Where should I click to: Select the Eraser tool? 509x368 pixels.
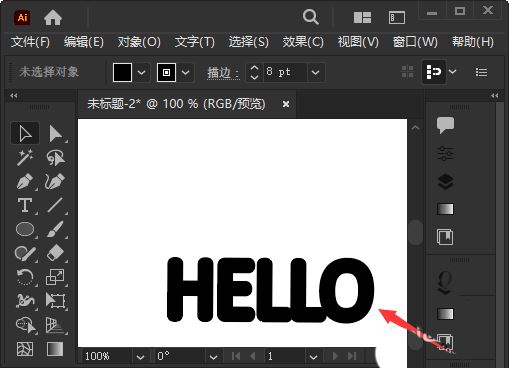(55, 253)
